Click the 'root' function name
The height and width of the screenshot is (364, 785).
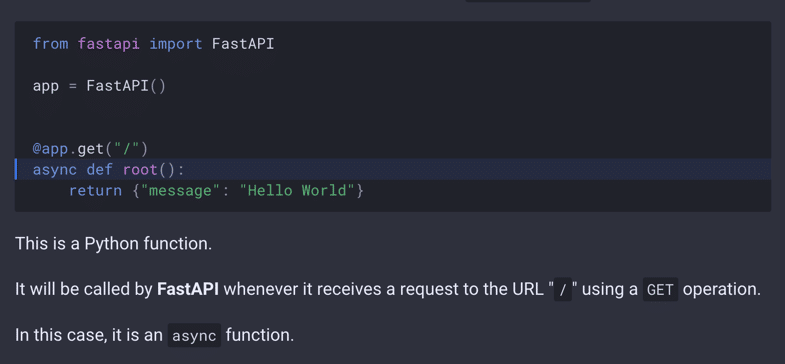click(140, 170)
